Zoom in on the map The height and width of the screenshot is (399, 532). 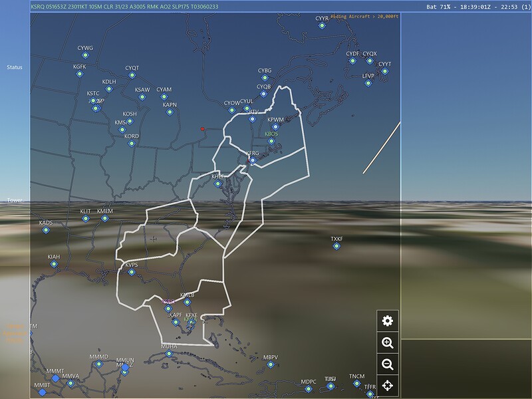pos(388,342)
